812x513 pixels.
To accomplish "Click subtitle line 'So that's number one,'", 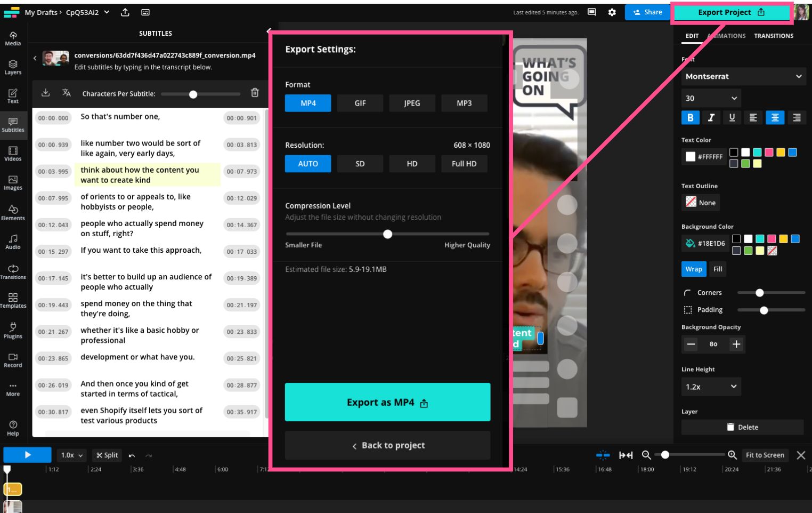I will click(120, 117).
